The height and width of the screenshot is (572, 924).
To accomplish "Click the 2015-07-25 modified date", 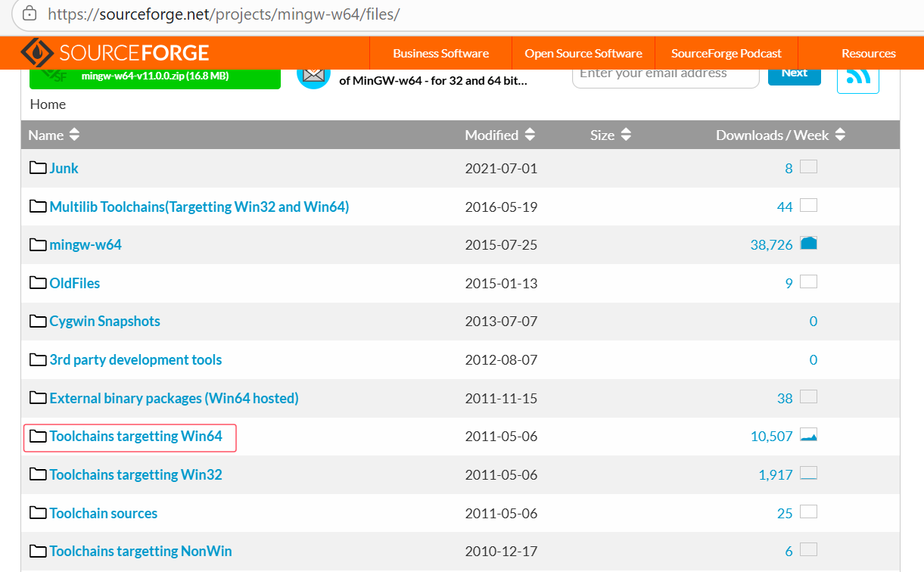I will (501, 244).
